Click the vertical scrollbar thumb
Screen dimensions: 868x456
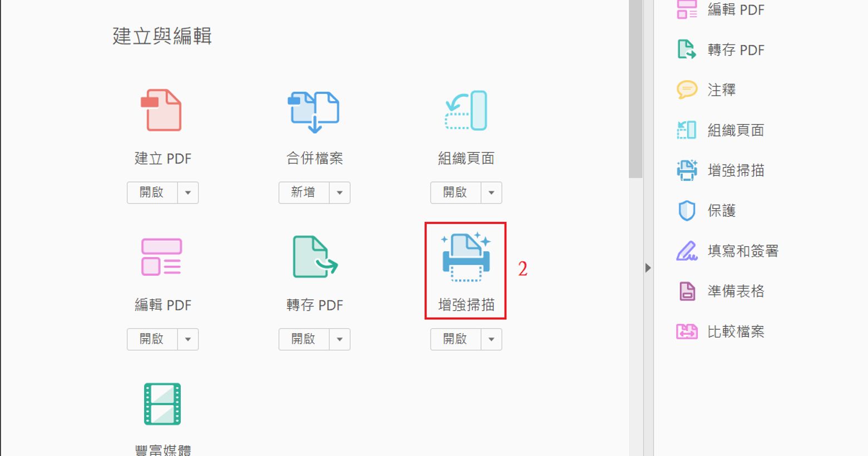point(635,89)
